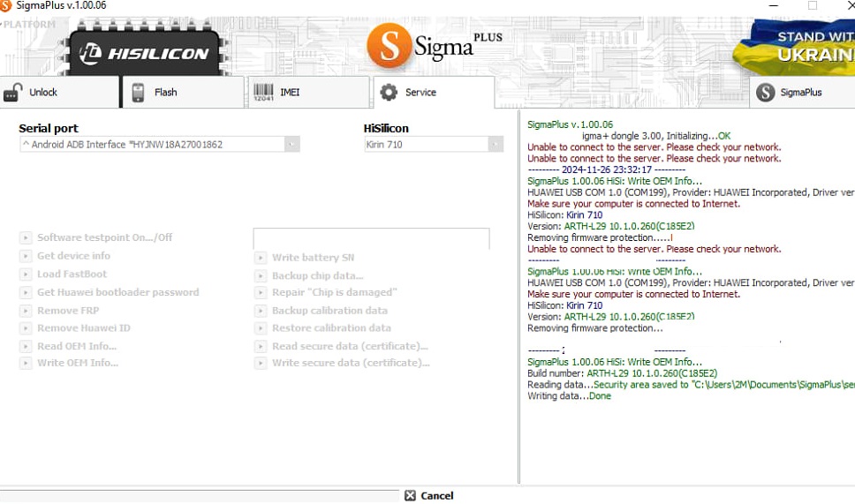Screen dimensions: 855x504
Task: Click play icon beside Get Huawei bootloader password
Action: 26,292
